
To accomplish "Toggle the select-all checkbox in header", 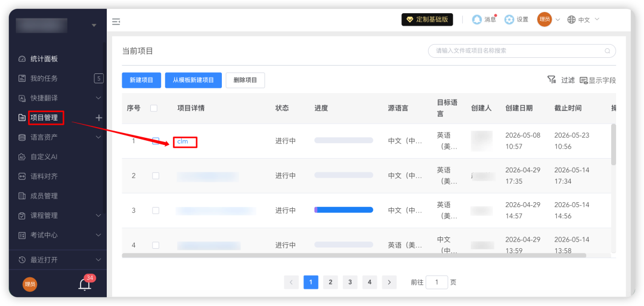I will [154, 108].
